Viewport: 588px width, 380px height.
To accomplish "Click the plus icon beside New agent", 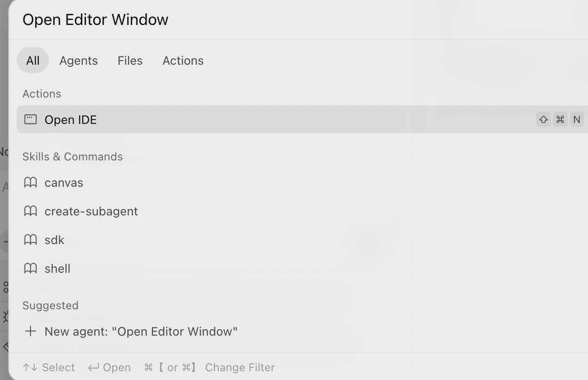I will 31,331.
